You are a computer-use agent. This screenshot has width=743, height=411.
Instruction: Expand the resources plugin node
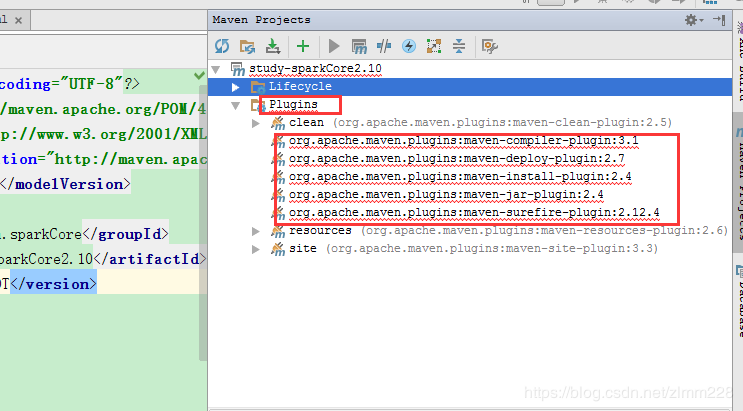pyautogui.click(x=256, y=231)
